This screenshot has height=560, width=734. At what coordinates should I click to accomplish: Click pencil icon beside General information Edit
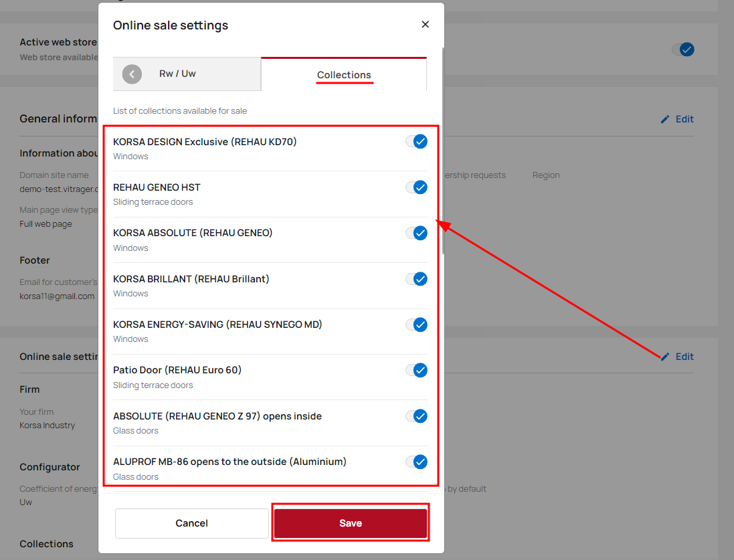pyautogui.click(x=664, y=119)
